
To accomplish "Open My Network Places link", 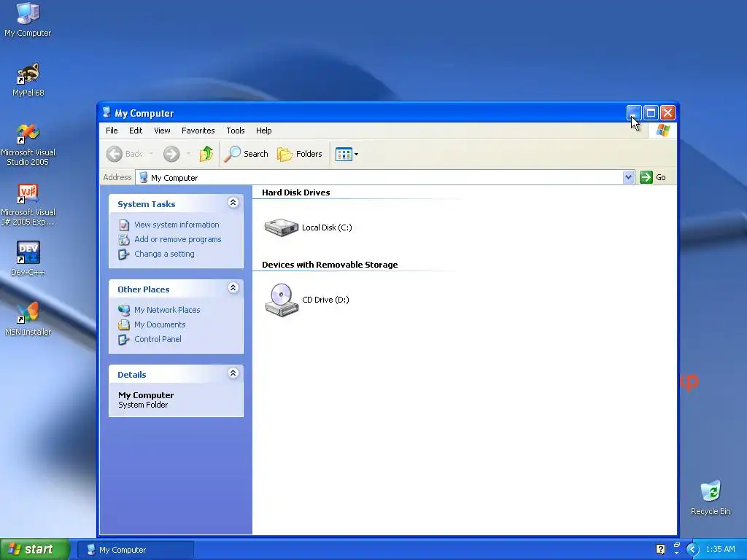I will (167, 310).
